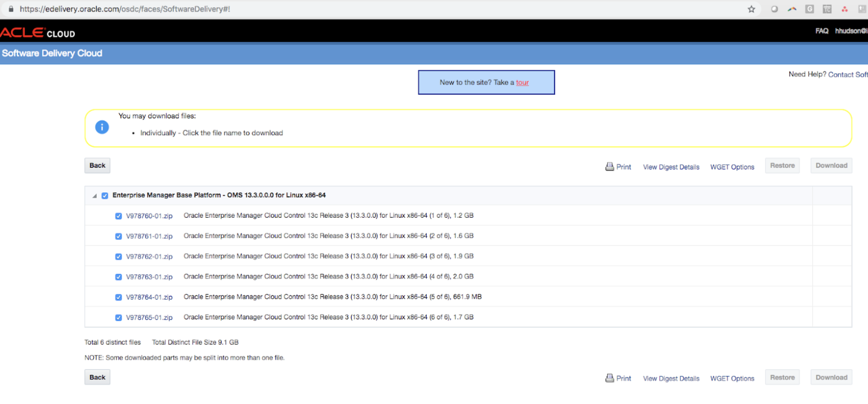Viewport: 868px width, 404px height.
Task: Open bottom WGET Options link
Action: [x=732, y=379]
